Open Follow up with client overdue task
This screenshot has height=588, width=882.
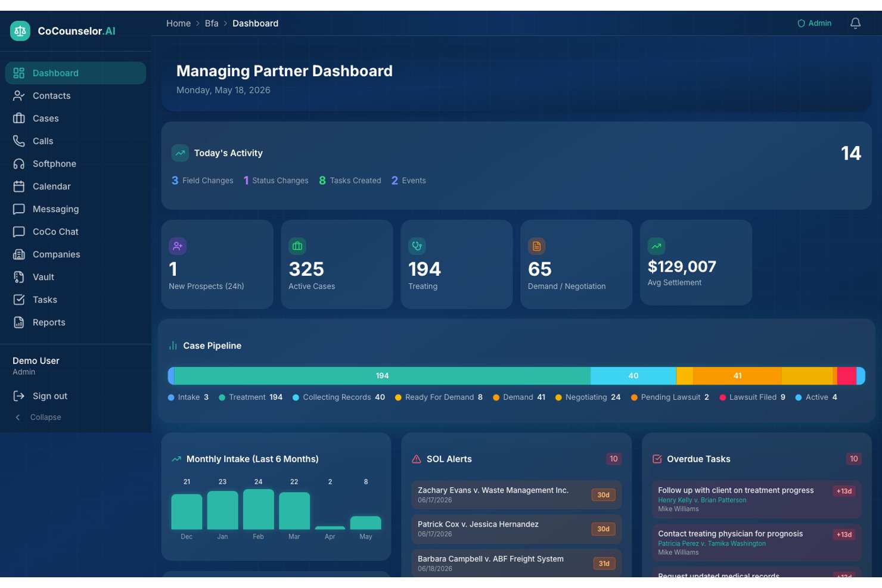(x=757, y=499)
